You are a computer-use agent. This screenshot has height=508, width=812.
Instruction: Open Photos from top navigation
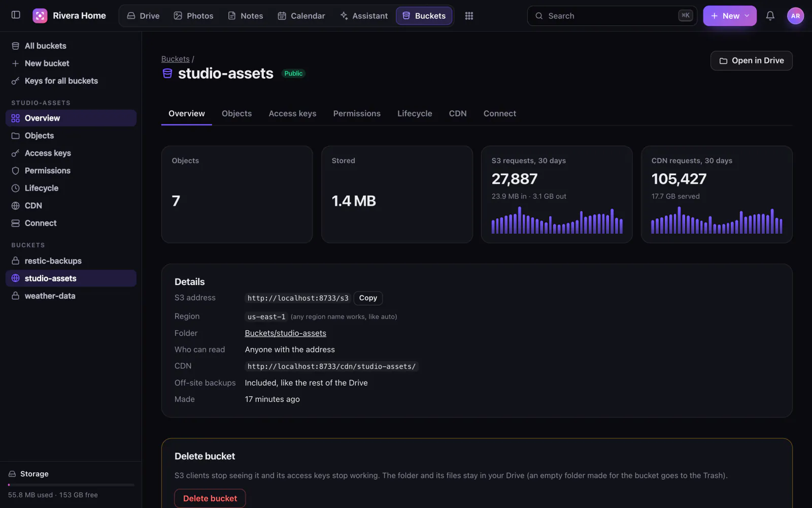(193, 16)
